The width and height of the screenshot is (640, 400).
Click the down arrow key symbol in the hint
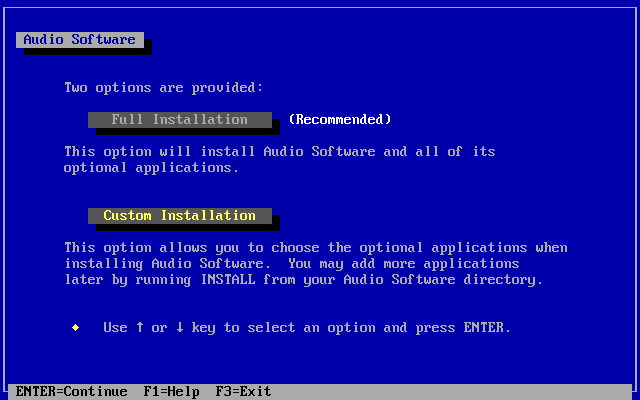coord(180,327)
